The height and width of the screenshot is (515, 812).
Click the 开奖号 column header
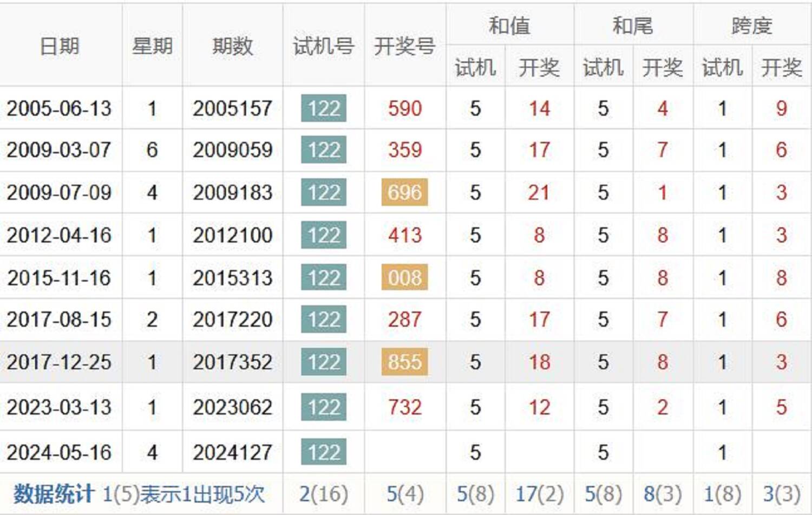(404, 46)
